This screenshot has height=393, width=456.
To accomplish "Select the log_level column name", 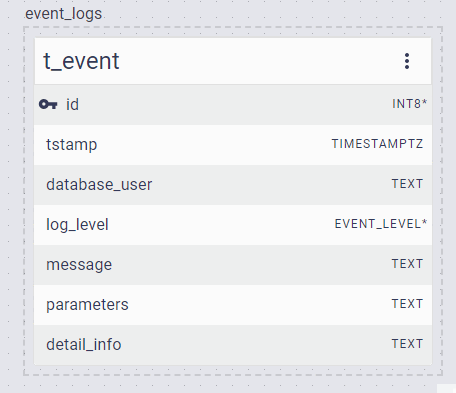I will tap(77, 225).
